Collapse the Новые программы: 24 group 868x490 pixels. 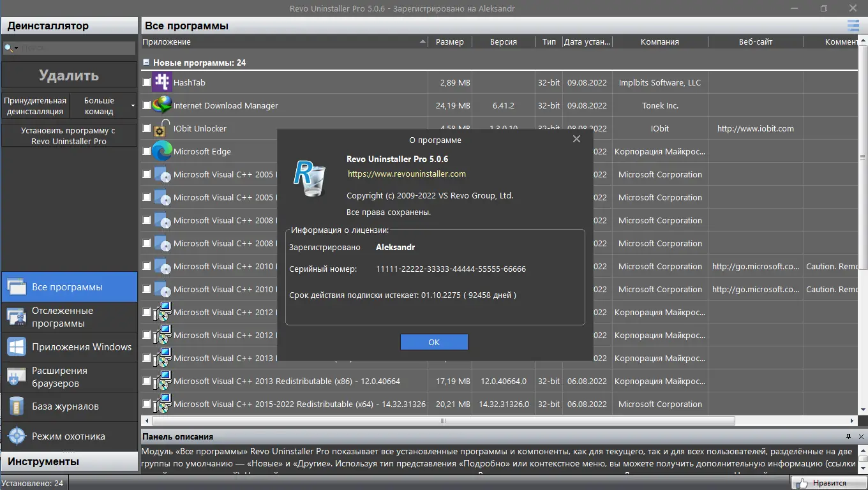[x=146, y=63]
